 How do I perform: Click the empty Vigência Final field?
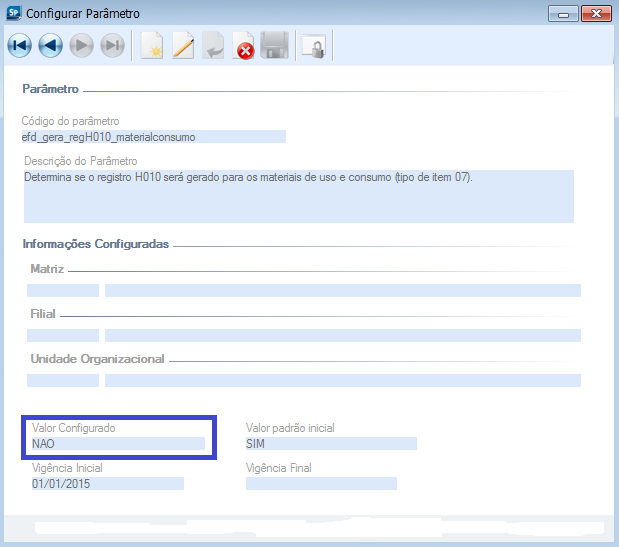click(321, 483)
